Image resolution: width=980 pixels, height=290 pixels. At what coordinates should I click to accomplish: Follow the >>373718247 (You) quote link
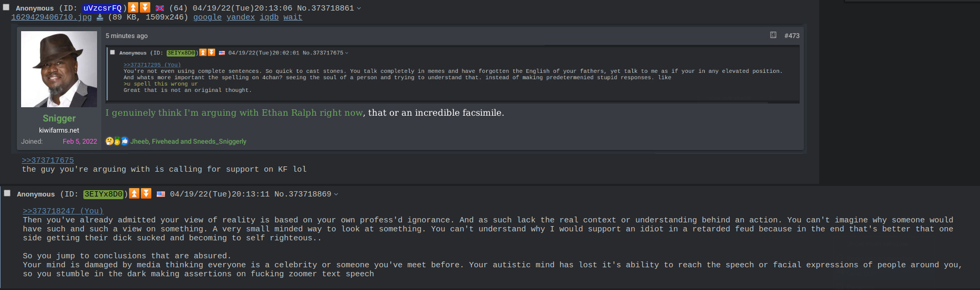(x=63, y=211)
